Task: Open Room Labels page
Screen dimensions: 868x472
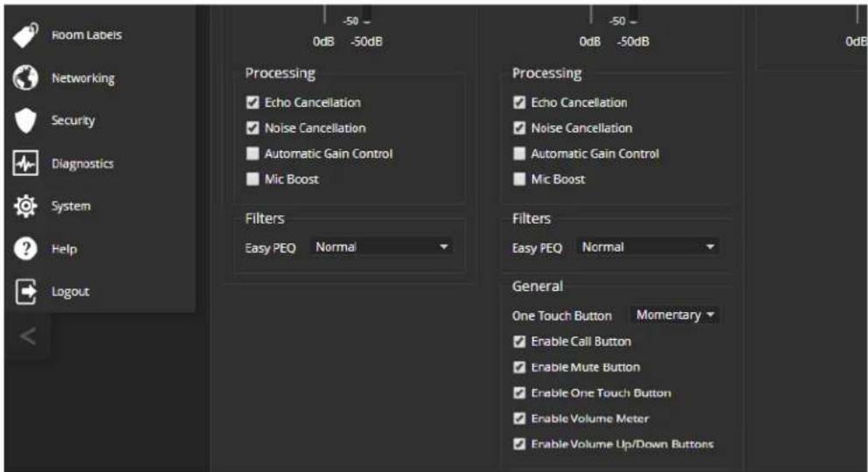Action: (x=87, y=35)
